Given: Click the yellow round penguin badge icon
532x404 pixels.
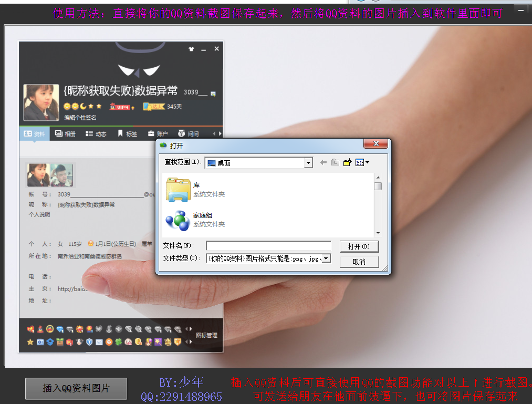Looking at the screenshot, I should point(50,329).
